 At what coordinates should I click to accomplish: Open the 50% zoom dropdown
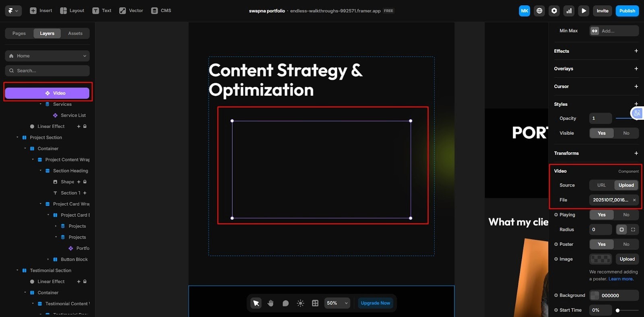(337, 303)
